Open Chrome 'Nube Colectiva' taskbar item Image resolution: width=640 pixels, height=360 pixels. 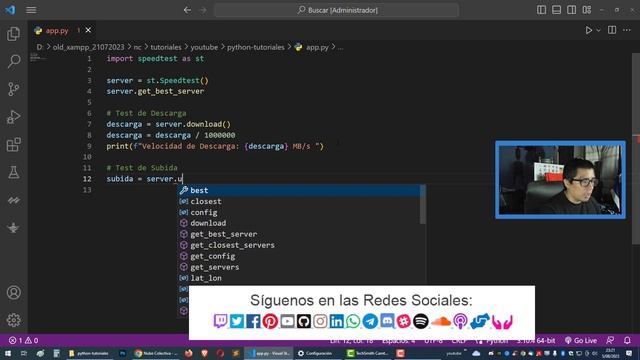[156, 353]
